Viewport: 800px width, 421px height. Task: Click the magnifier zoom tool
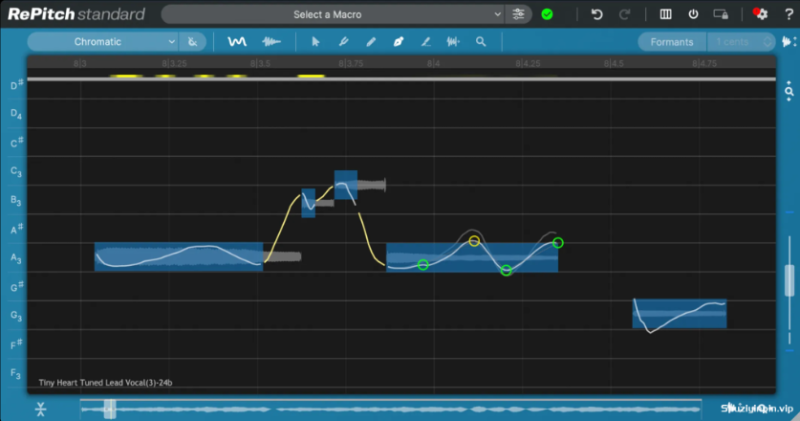click(x=481, y=42)
